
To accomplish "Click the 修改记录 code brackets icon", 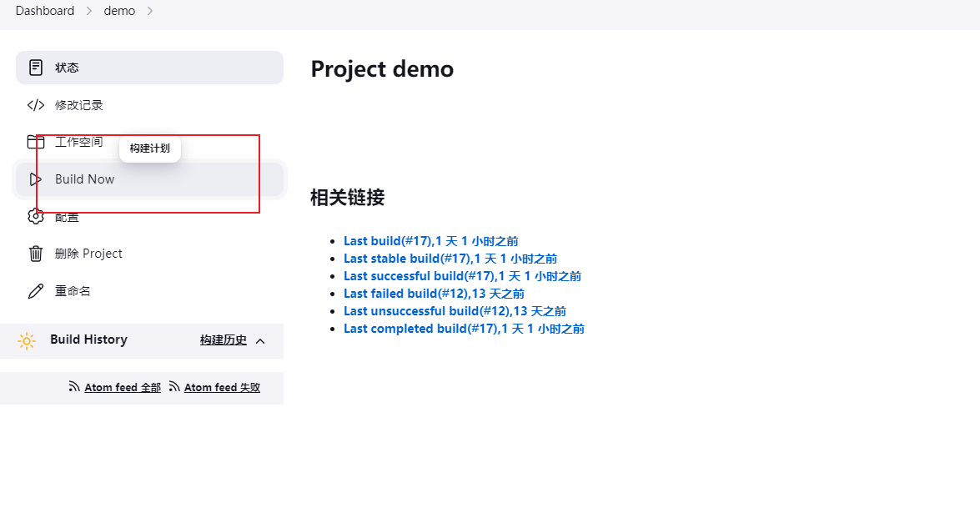I will (36, 105).
